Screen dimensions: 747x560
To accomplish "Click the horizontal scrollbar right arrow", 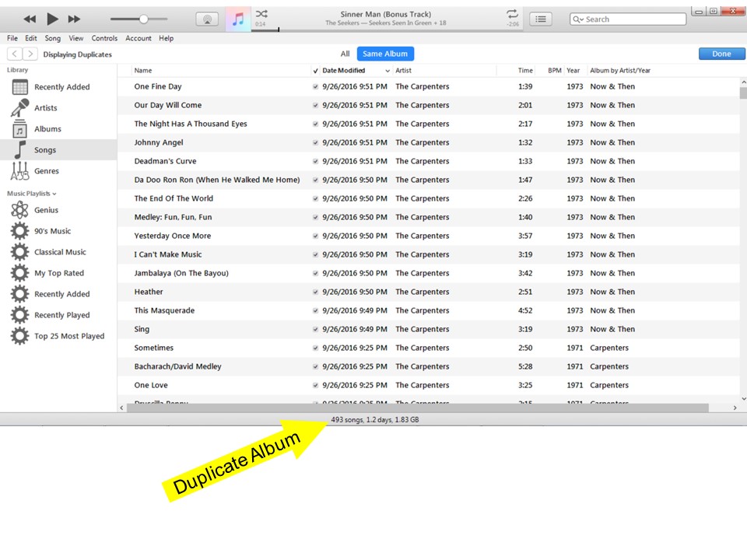I will pyautogui.click(x=735, y=408).
